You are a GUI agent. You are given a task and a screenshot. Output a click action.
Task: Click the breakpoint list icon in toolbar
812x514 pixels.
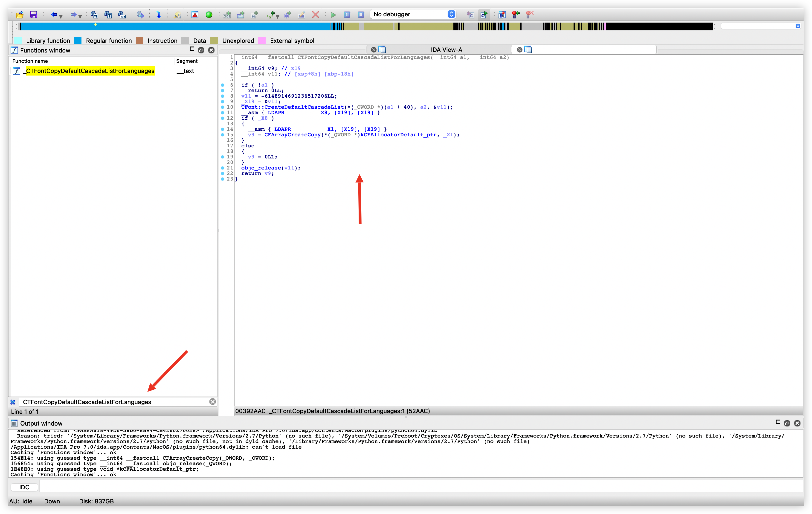point(502,15)
